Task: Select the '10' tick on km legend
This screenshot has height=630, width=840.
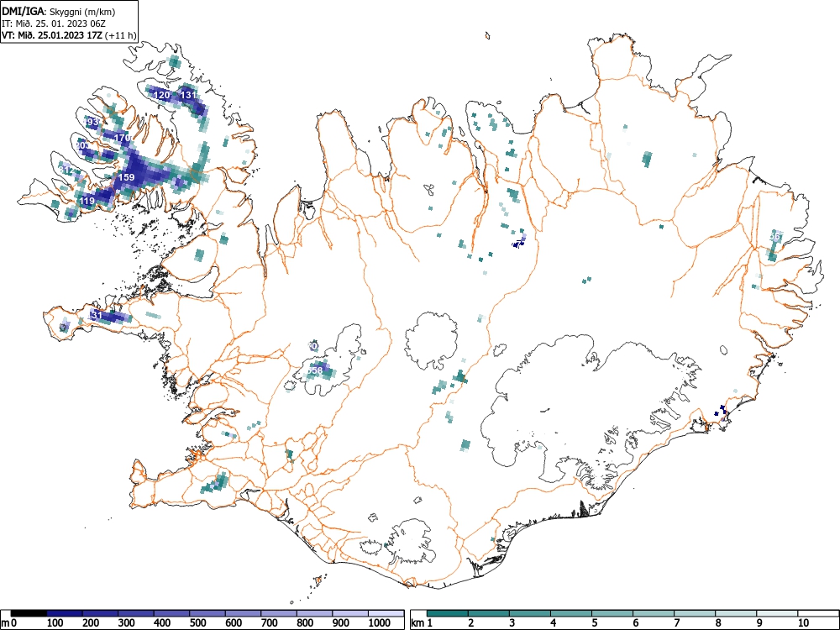Action: 802,623
